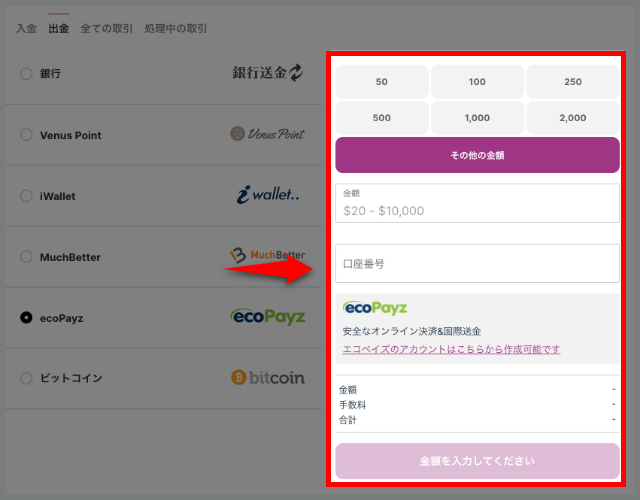
Task: Select the Venus Point radio button
Action: click(26, 135)
